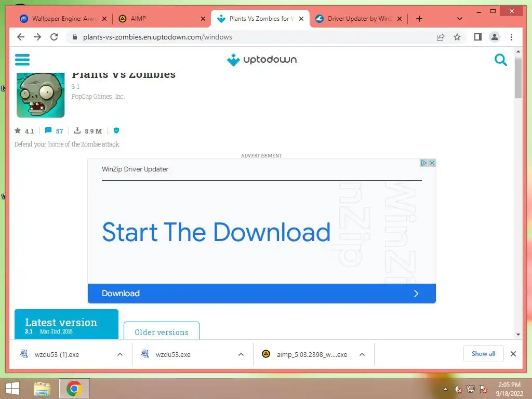The height and width of the screenshot is (399, 532).
Task: Click the page vertical scrollbar thumb
Action: click(x=518, y=78)
